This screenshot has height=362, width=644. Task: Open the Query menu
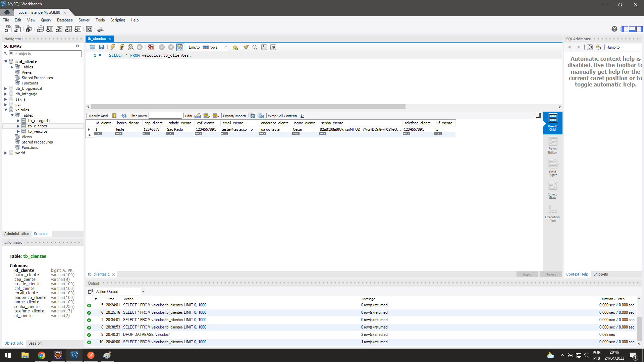coord(46,20)
